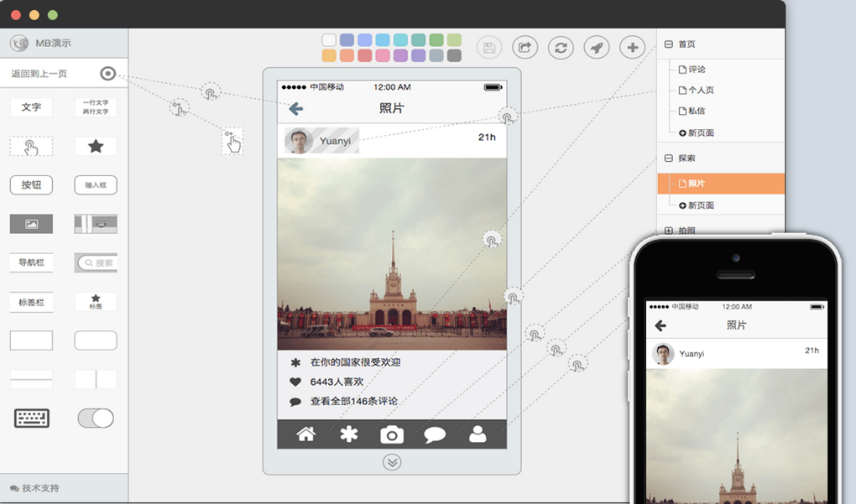Collapse the 首页 group in the page tree

click(669, 44)
